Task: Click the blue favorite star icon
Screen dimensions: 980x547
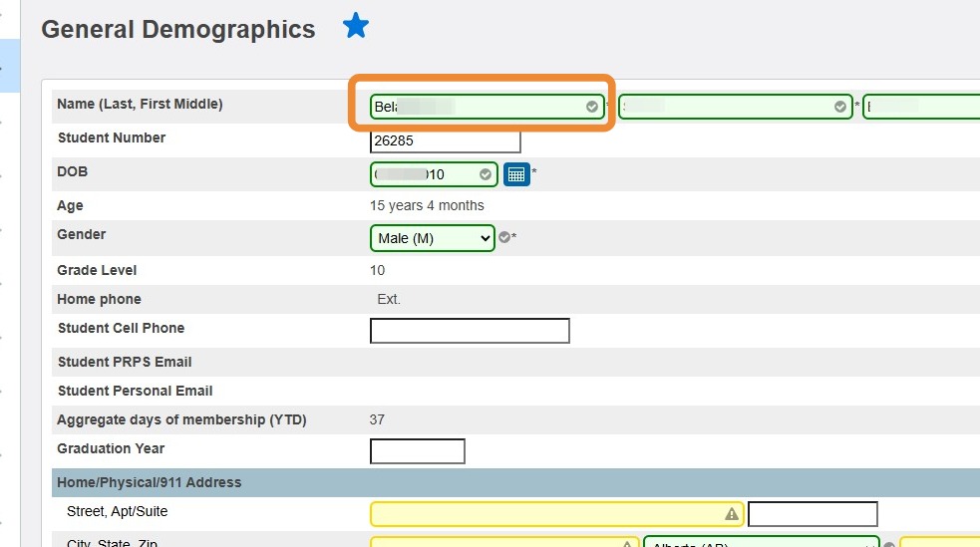Action: [x=356, y=27]
